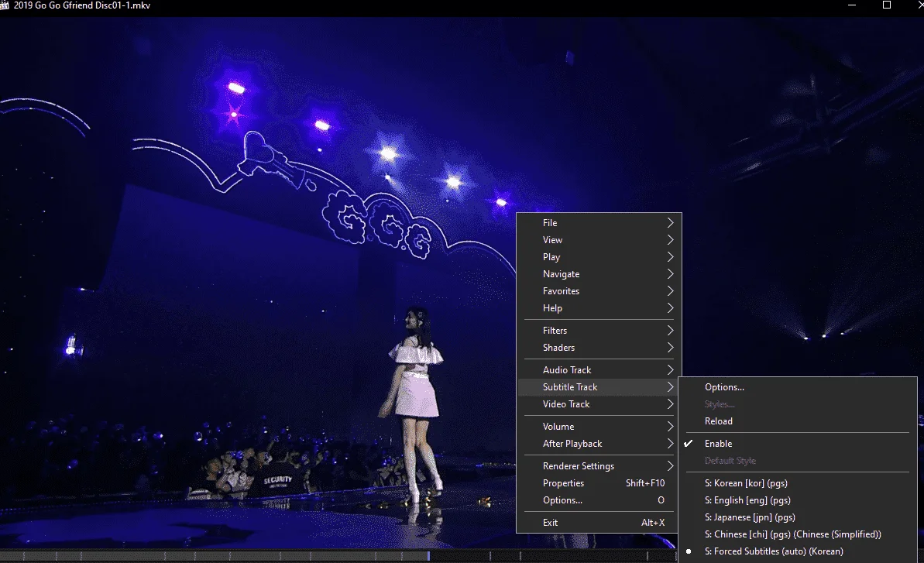Open subtitle Options... entry
The width and height of the screenshot is (924, 563).
click(798, 387)
